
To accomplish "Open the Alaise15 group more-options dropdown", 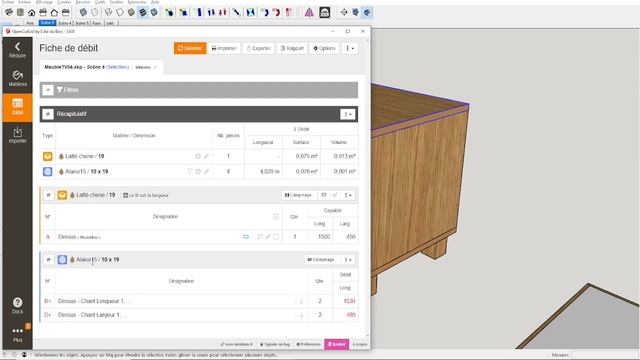I will 348,260.
